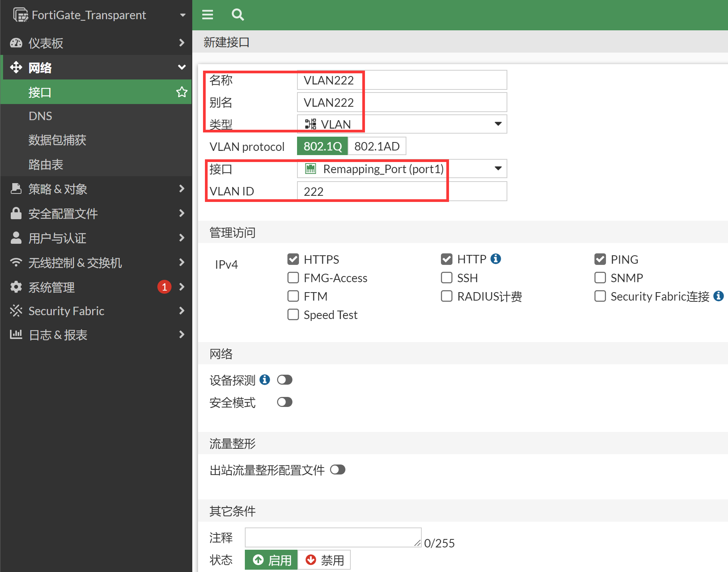The image size is (728, 572).
Task: Click the info icon next to 设备探测
Action: click(265, 380)
